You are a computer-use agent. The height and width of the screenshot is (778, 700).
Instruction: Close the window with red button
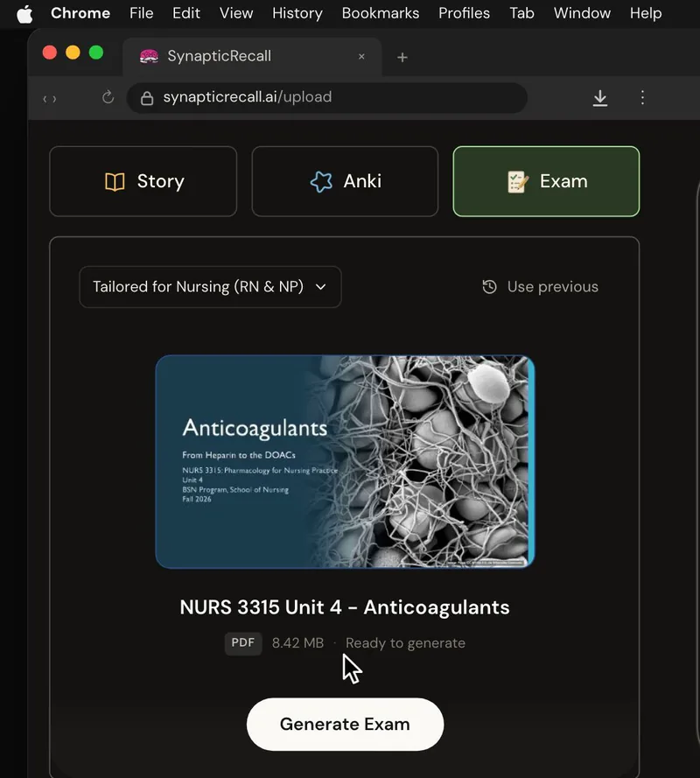[50, 53]
